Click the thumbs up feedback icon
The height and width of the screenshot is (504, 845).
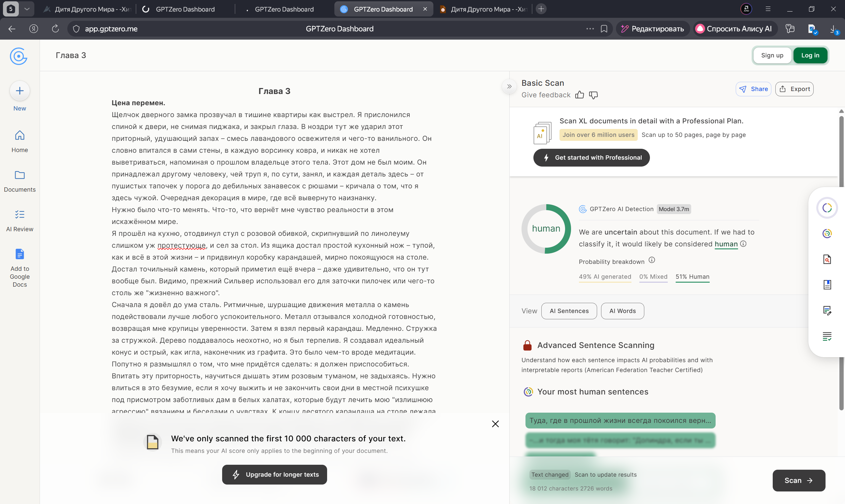pos(579,95)
